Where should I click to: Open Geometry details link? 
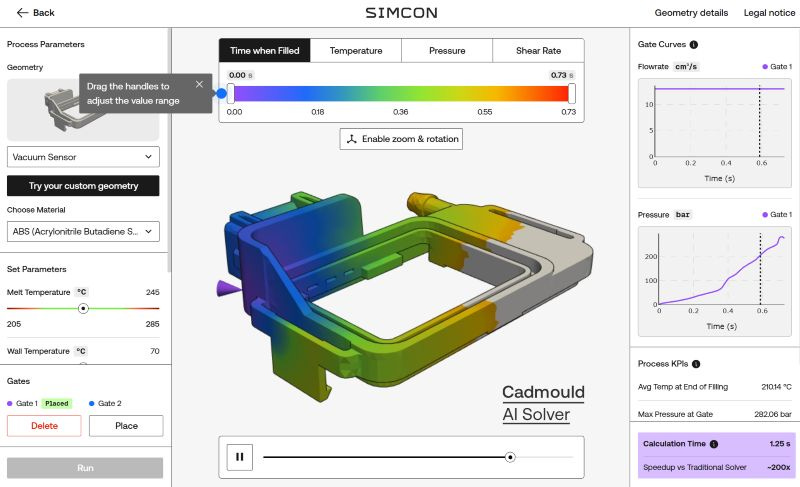click(691, 13)
